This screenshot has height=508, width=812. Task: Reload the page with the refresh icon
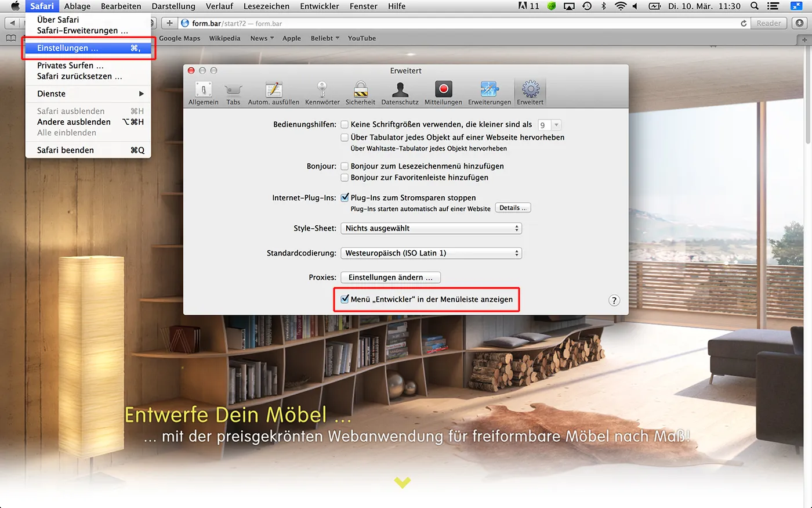coord(744,23)
